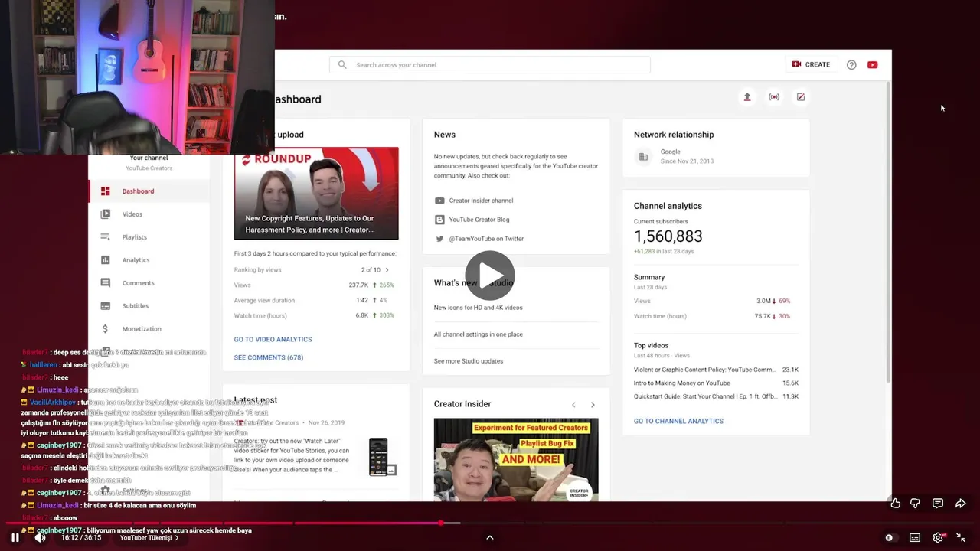Screen dimensions: 980x551
Task: Click 'See more Studio updates'
Action: [469, 361]
